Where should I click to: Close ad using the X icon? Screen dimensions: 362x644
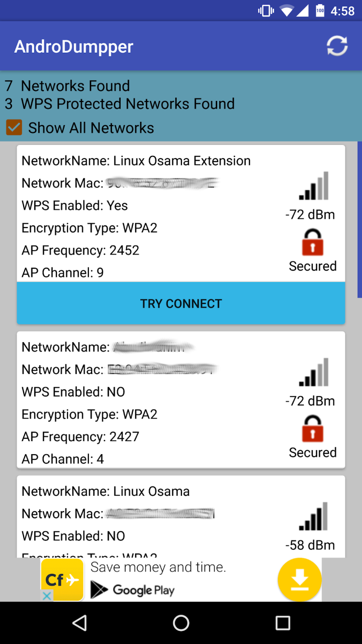(47, 596)
